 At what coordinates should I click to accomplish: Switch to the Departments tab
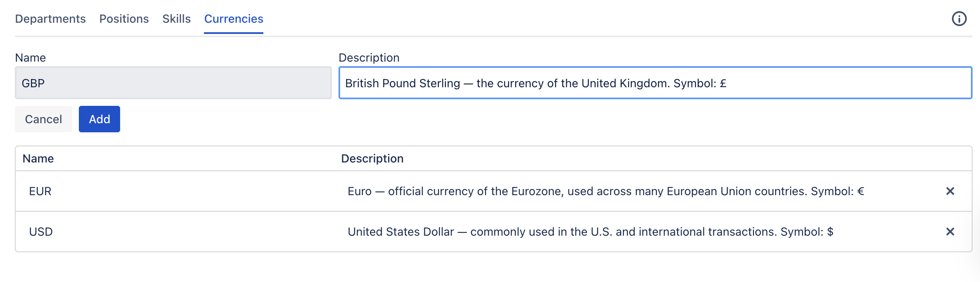click(50, 19)
